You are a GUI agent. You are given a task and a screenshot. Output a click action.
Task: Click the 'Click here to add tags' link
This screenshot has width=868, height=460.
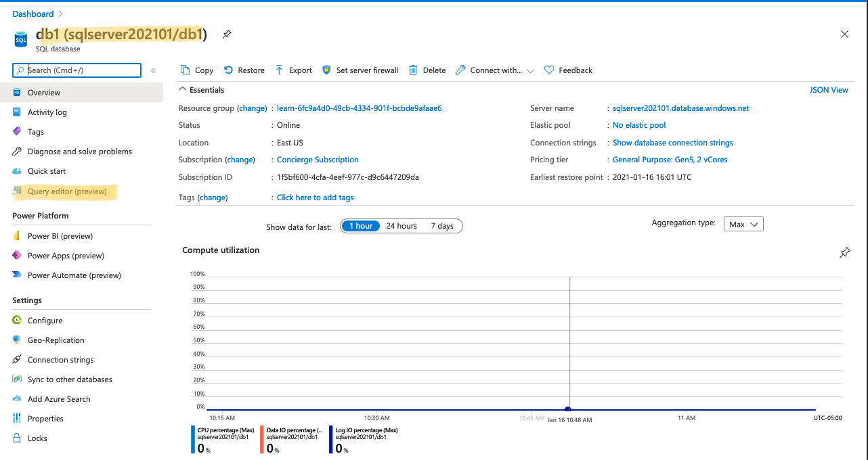click(x=316, y=198)
